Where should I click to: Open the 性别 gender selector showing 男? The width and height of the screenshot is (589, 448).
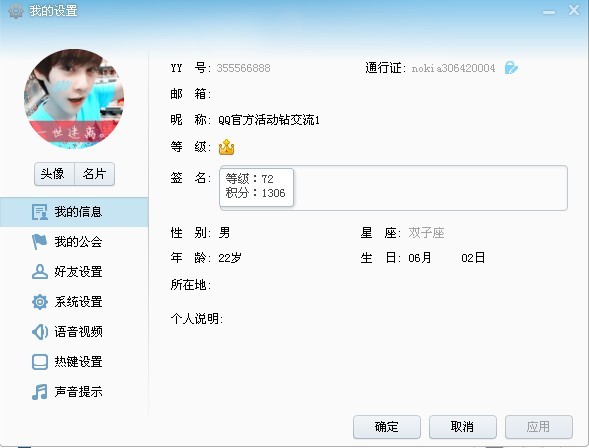click(x=224, y=233)
